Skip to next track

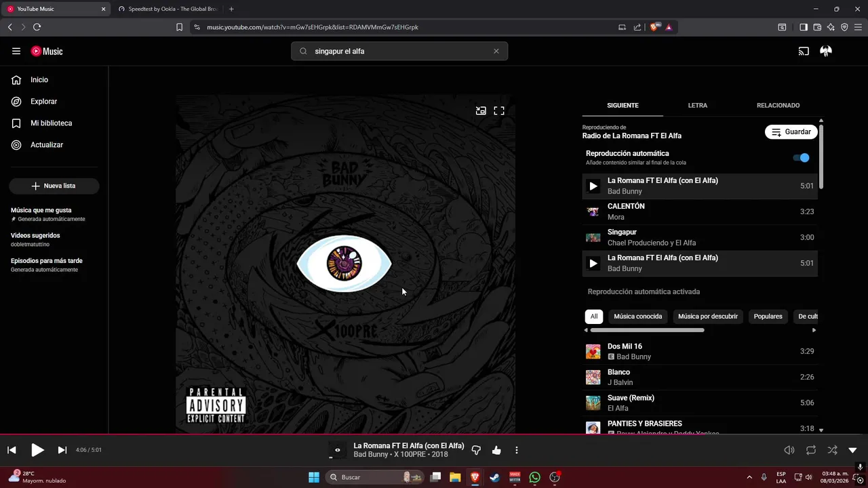[62, 450]
